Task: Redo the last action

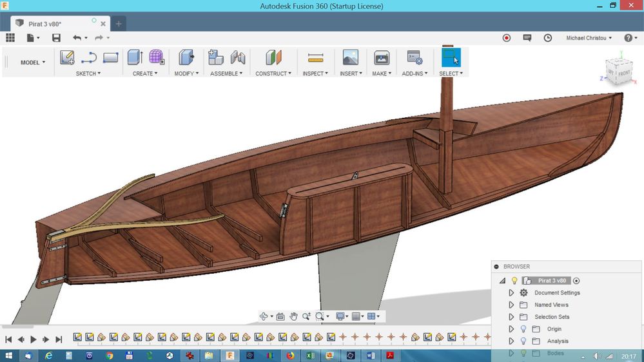Action: [x=99, y=38]
